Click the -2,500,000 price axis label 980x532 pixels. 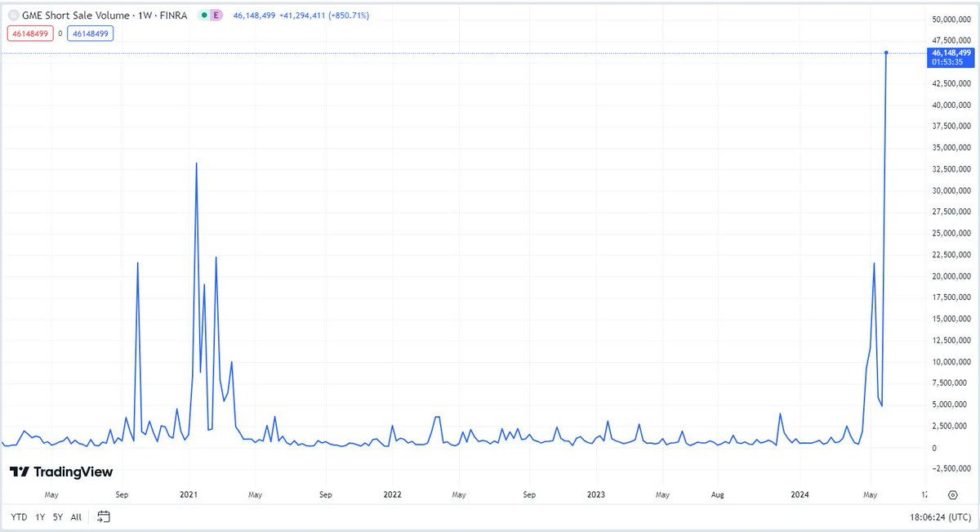tap(951, 468)
